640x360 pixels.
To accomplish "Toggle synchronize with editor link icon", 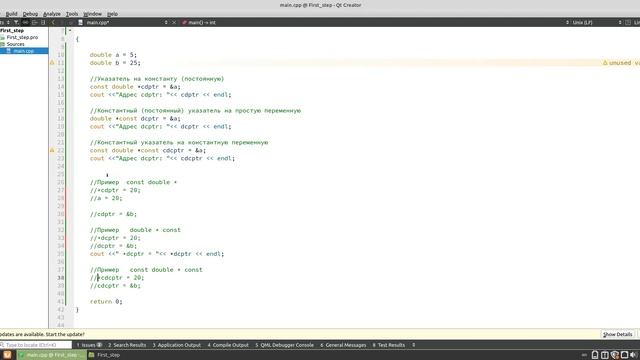I will [x=25, y=22].
